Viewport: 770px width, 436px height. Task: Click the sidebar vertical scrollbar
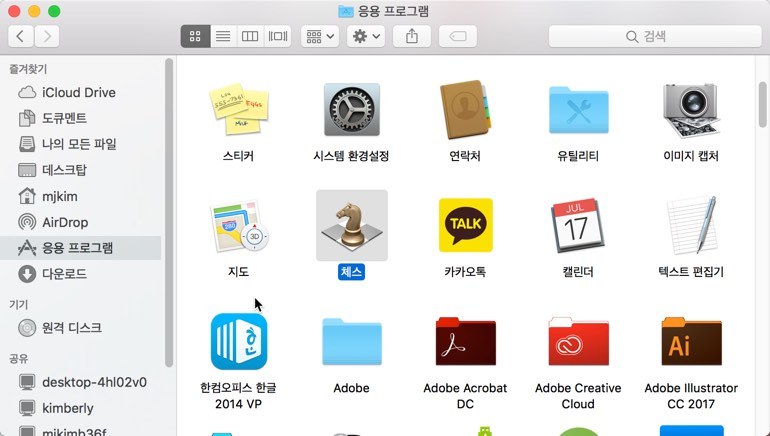[169, 213]
